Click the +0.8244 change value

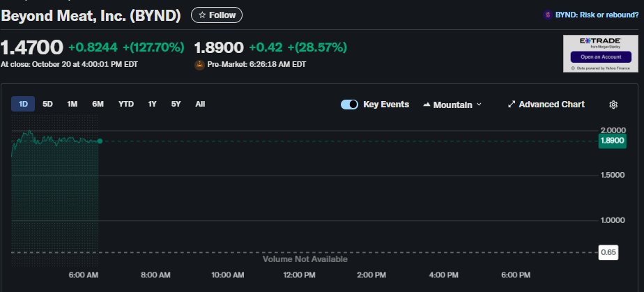coord(93,47)
